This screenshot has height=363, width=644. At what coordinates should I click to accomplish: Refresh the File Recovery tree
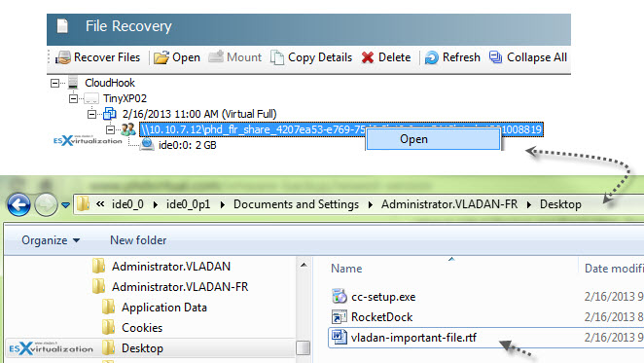(432, 57)
